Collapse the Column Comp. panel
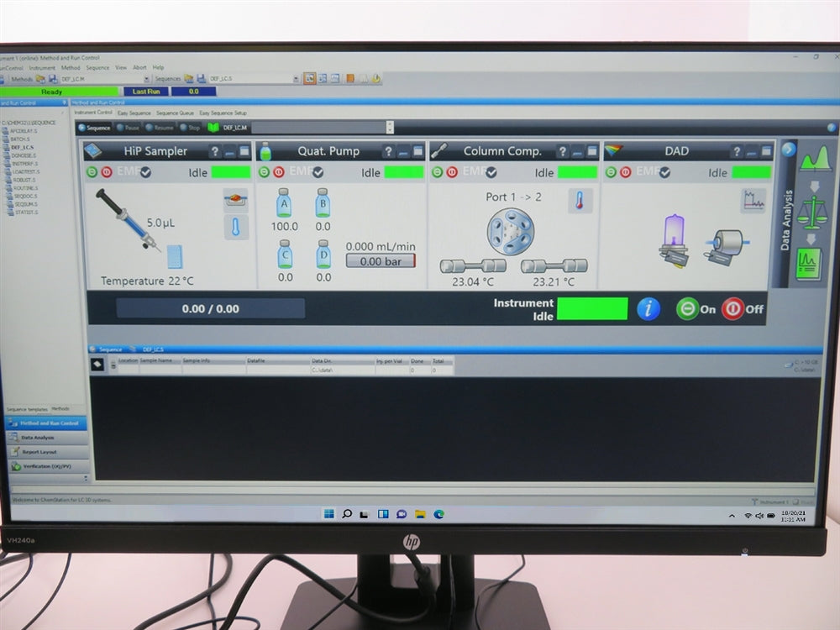The height and width of the screenshot is (630, 840). (x=577, y=152)
